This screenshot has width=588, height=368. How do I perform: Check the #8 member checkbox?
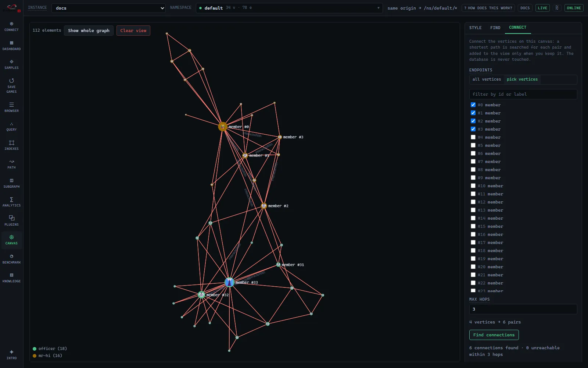pyautogui.click(x=473, y=170)
